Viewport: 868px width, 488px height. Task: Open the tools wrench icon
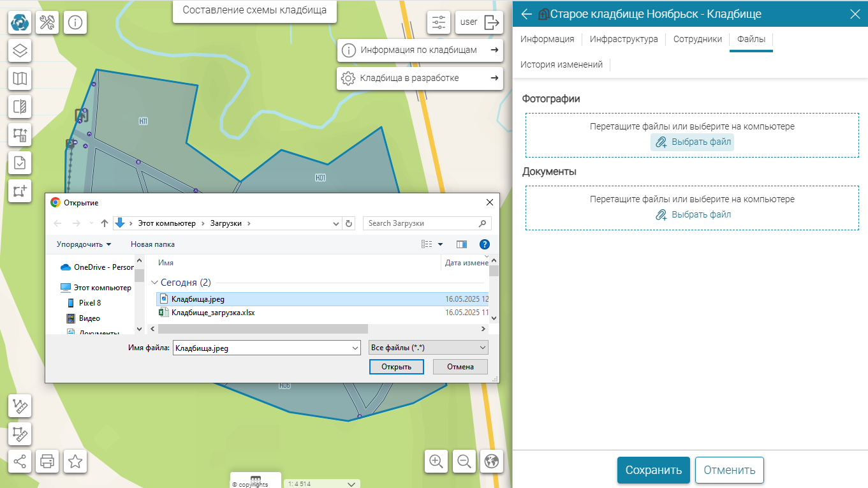[48, 23]
